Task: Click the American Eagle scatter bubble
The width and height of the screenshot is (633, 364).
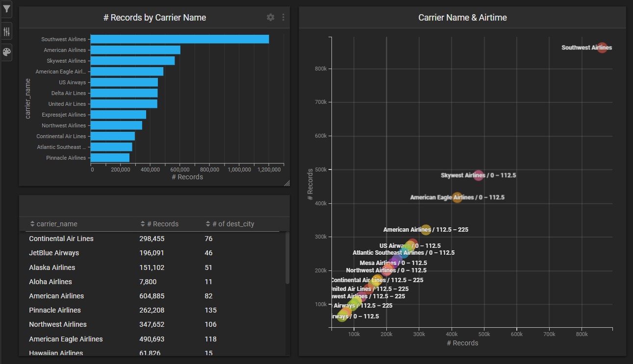Action: tap(457, 197)
